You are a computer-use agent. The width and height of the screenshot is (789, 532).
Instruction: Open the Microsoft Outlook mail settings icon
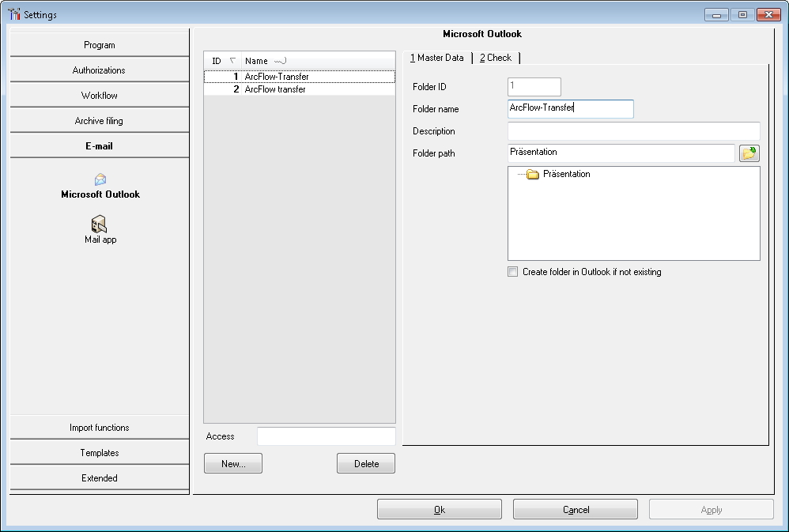pyautogui.click(x=100, y=179)
